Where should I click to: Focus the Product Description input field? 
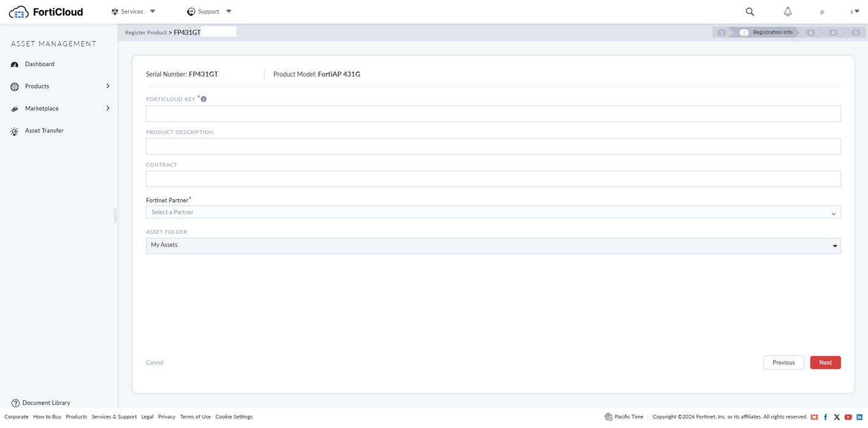tap(493, 146)
